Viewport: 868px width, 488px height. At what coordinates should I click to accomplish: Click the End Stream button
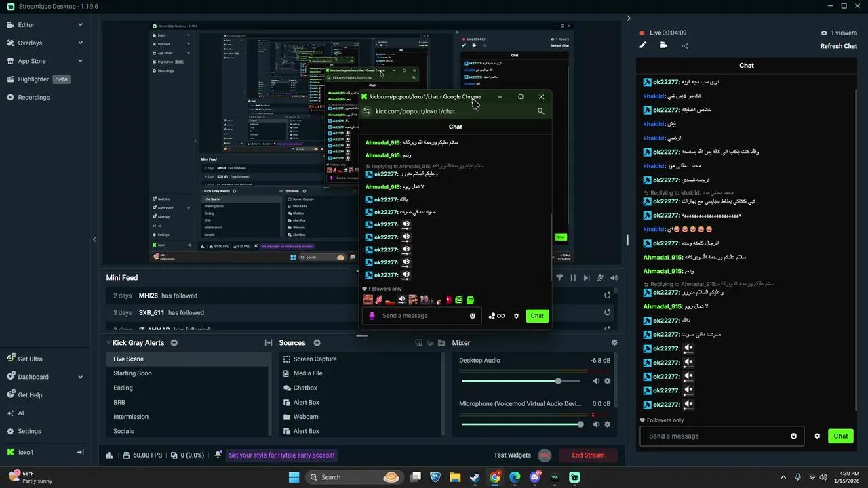588,455
